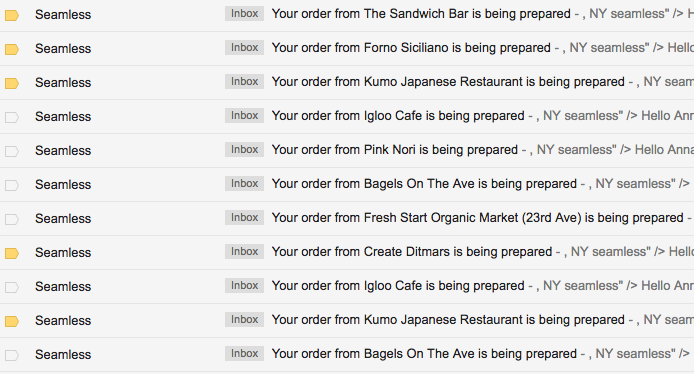694x374 pixels.
Task: Remove importance marker from Create Ditmars email
Action: click(x=12, y=254)
